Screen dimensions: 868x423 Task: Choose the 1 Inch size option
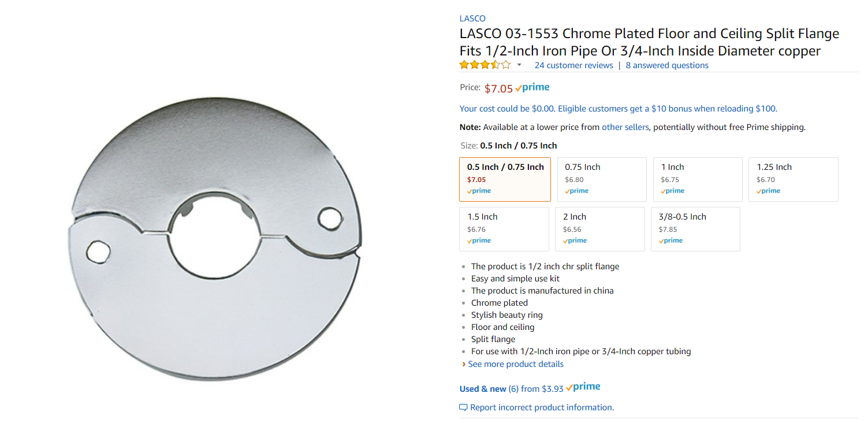(x=698, y=179)
